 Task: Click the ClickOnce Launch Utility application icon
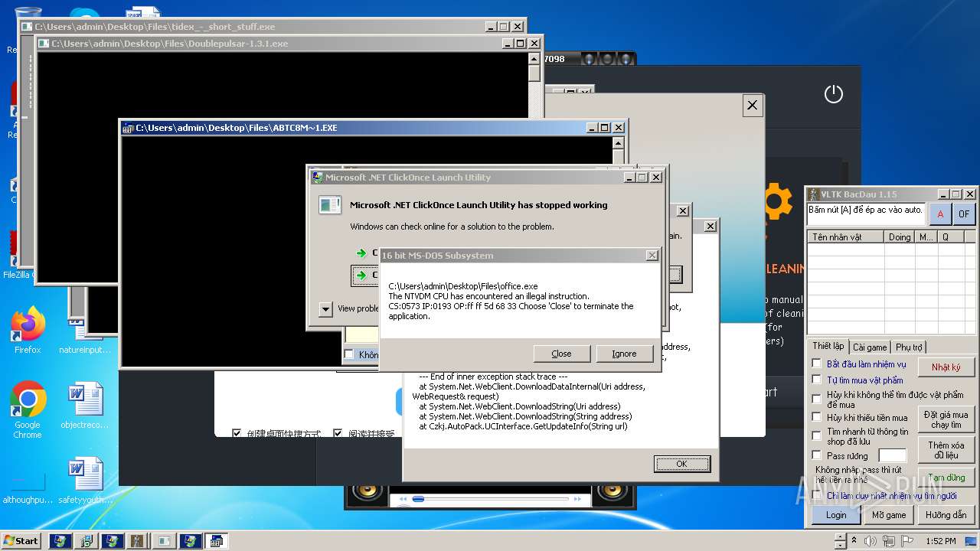[x=330, y=205]
